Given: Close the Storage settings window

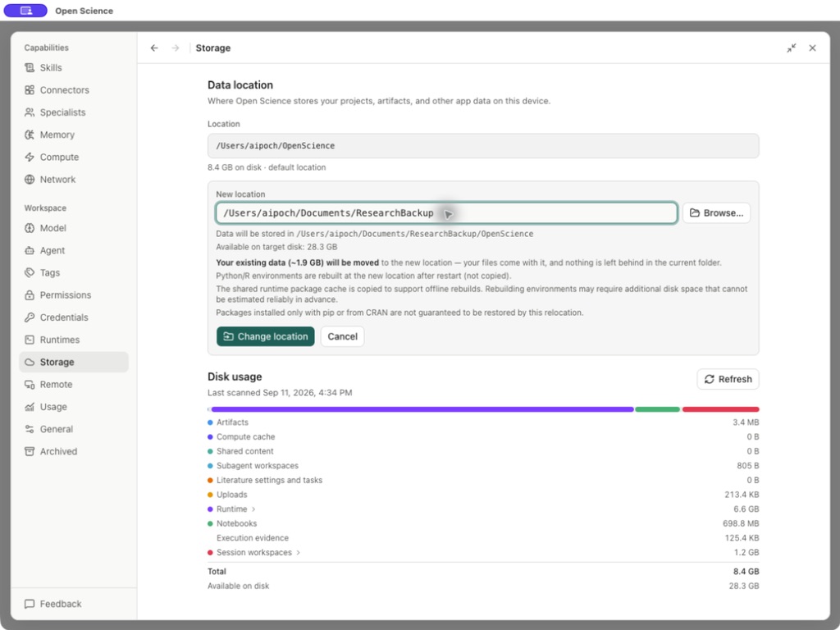Looking at the screenshot, I should pos(813,48).
